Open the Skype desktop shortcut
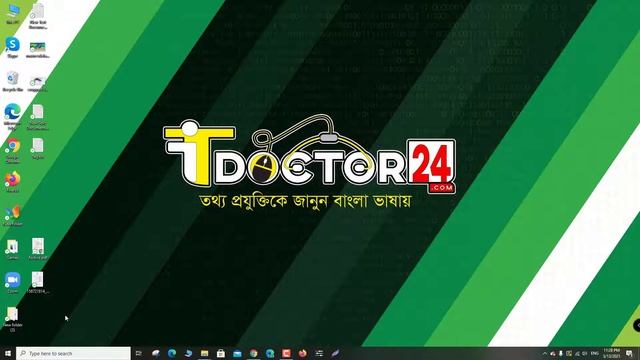This screenshot has height=360, width=640. (13, 47)
